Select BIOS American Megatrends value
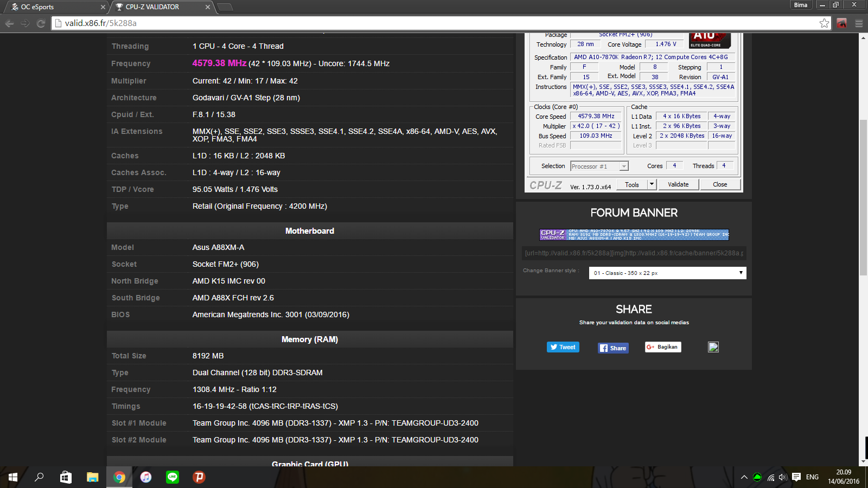Screen dimensions: 868x488 [271, 314]
